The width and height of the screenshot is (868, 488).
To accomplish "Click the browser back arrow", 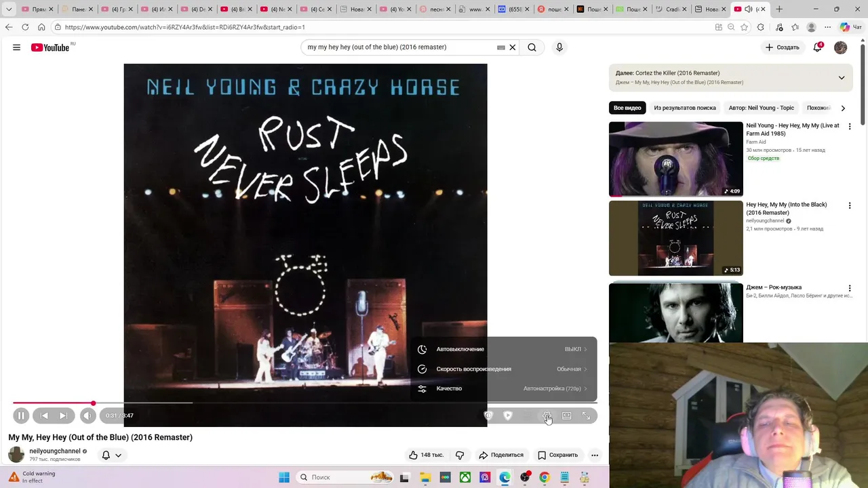I will point(9,27).
